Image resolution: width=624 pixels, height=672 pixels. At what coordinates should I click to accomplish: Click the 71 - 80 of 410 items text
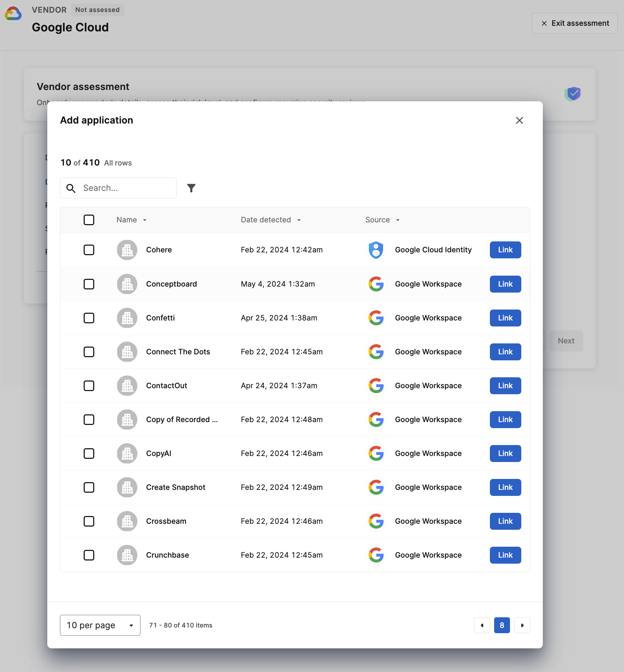click(x=181, y=625)
